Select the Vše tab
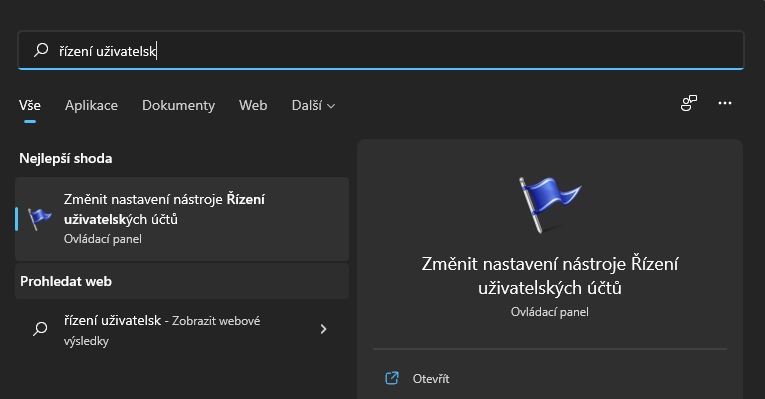 pyautogui.click(x=30, y=105)
